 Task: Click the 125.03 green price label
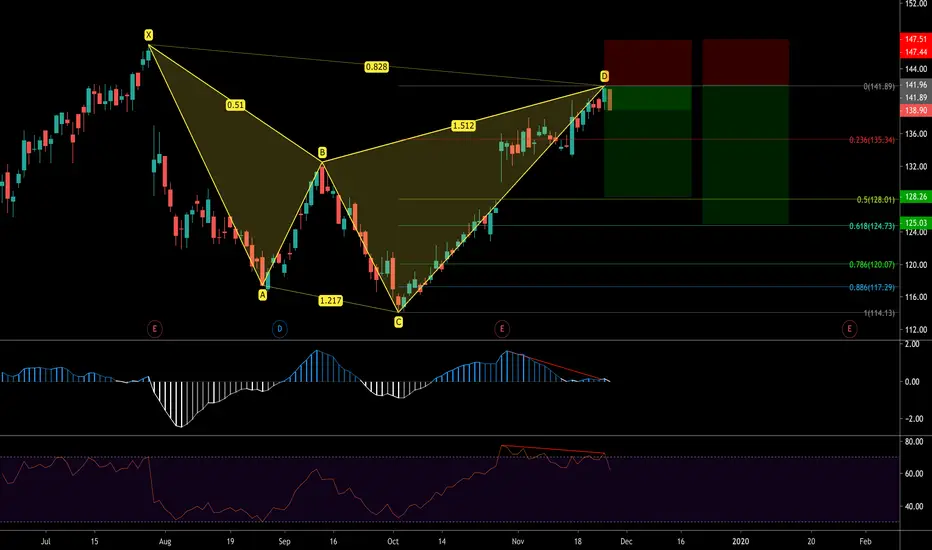pyautogui.click(x=916, y=223)
